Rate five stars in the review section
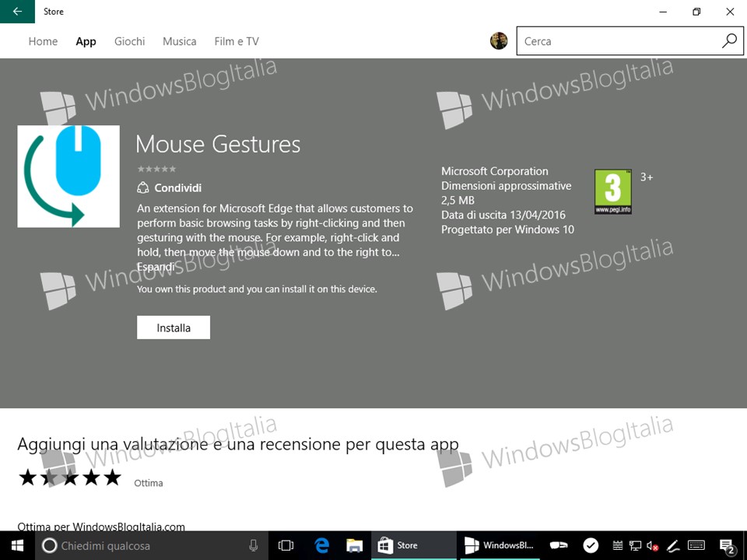The width and height of the screenshot is (747, 560). [112, 477]
